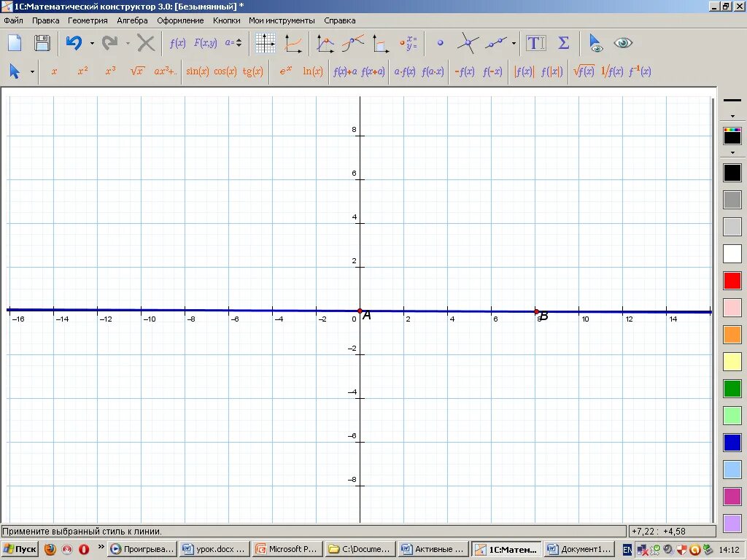Open the Оформление menu
747x560 pixels.
(x=180, y=20)
